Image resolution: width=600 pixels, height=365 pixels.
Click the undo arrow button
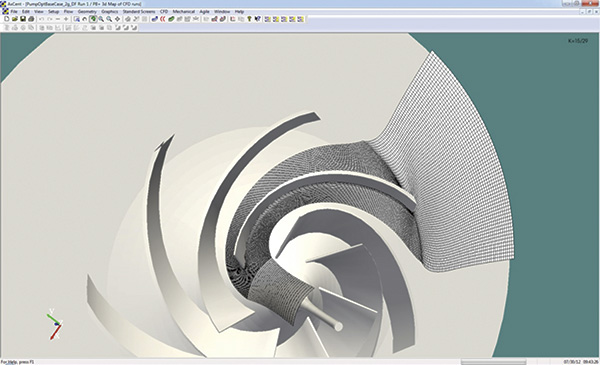(x=41, y=19)
